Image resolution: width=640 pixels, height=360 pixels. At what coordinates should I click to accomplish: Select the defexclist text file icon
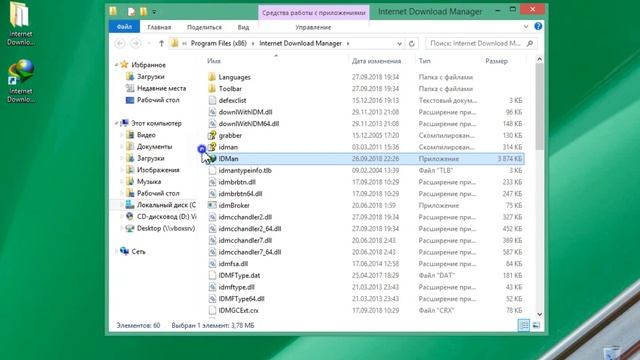click(x=212, y=100)
